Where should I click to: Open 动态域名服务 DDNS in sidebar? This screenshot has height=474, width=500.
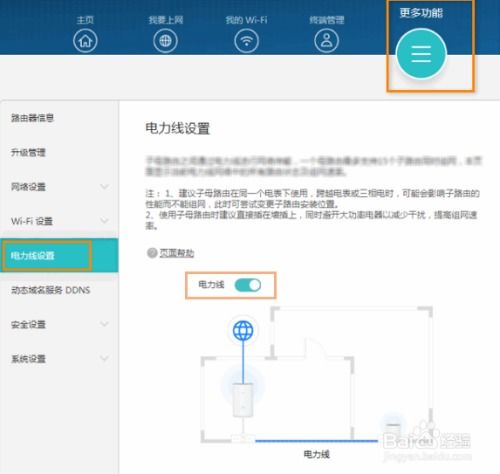click(51, 290)
